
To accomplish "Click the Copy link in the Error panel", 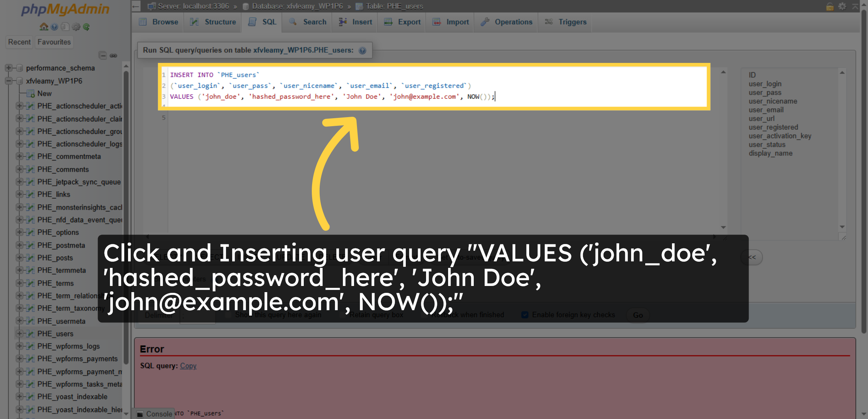I will pyautogui.click(x=188, y=366).
